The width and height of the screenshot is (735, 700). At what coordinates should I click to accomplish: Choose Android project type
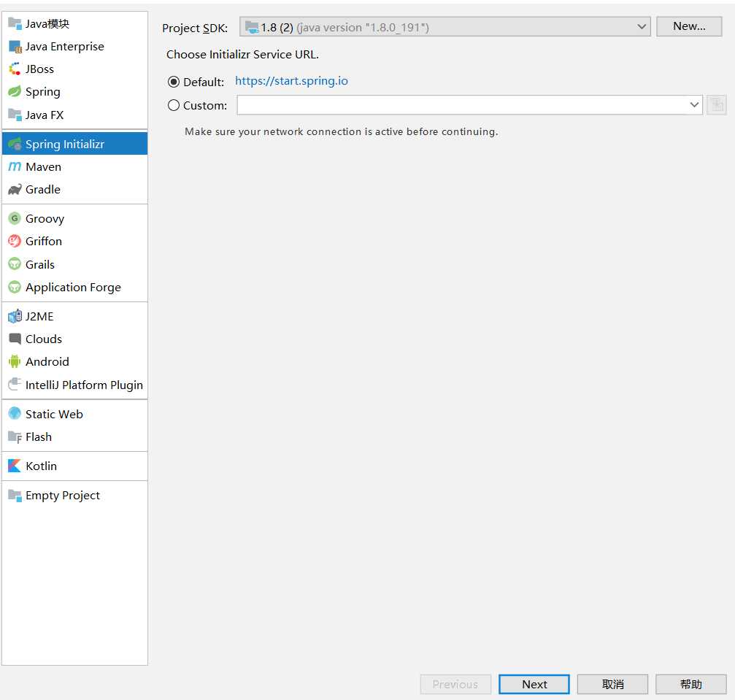[x=74, y=361]
